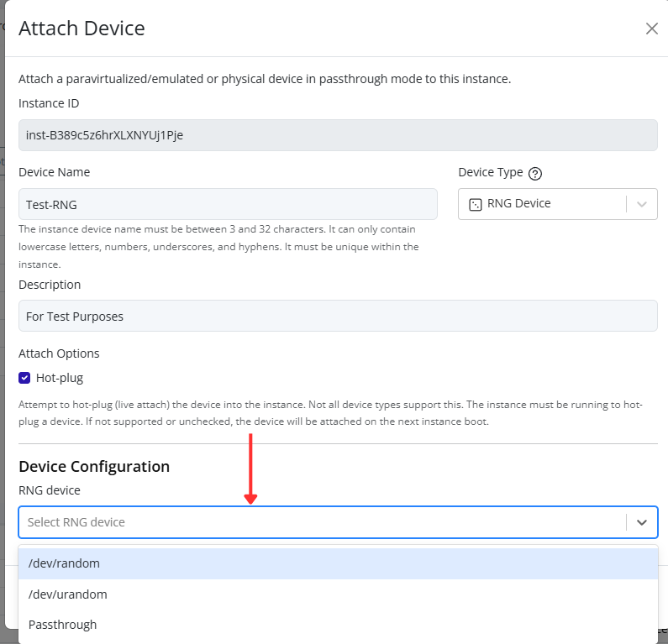This screenshot has height=644, width=668.
Task: Toggle the Hot-plug checkbox
Action: pyautogui.click(x=24, y=378)
